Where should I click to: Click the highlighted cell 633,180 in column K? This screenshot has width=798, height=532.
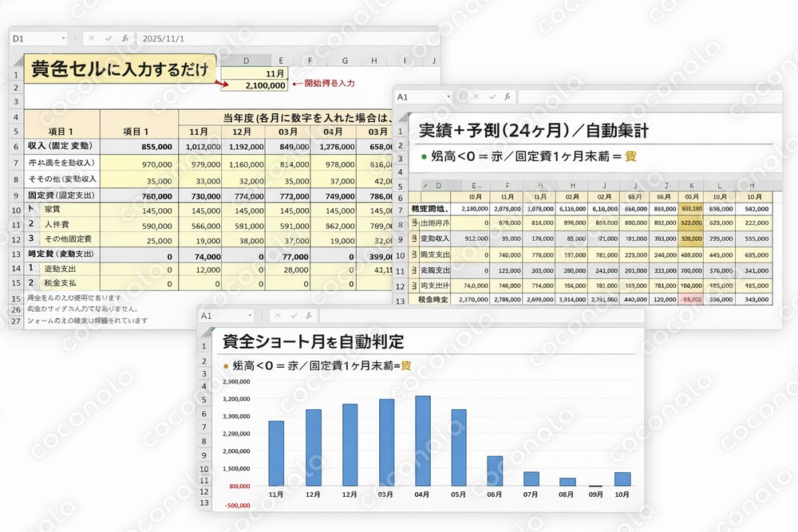(691, 208)
